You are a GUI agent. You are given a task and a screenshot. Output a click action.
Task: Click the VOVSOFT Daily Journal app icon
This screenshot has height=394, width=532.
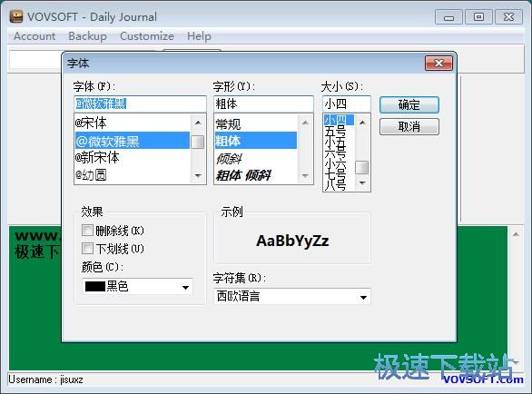[16, 16]
